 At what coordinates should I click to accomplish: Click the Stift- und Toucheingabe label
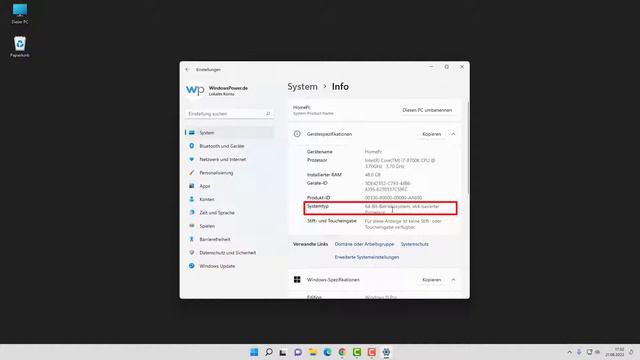click(332, 221)
